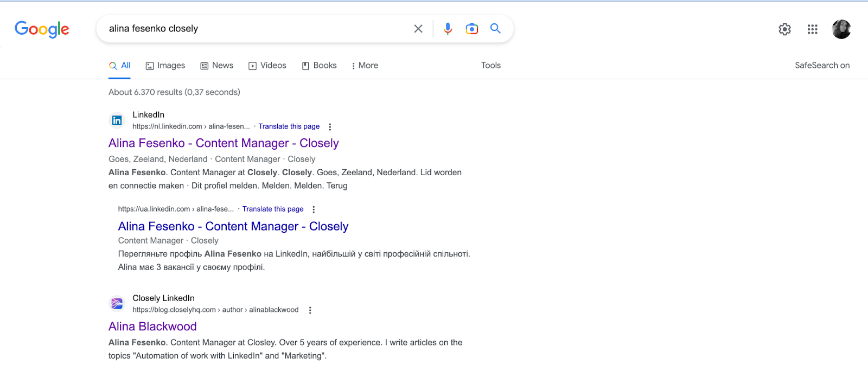
Task: Expand the More search options menu
Action: 365,66
